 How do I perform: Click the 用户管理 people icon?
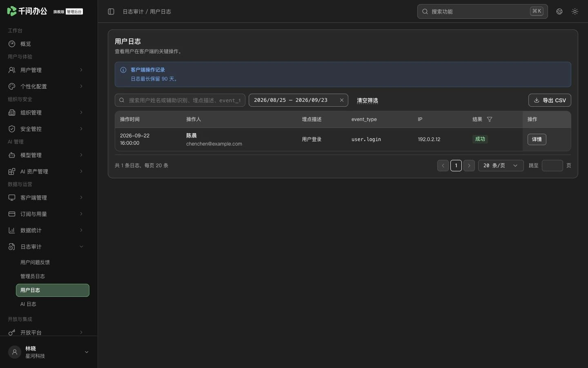pos(12,70)
